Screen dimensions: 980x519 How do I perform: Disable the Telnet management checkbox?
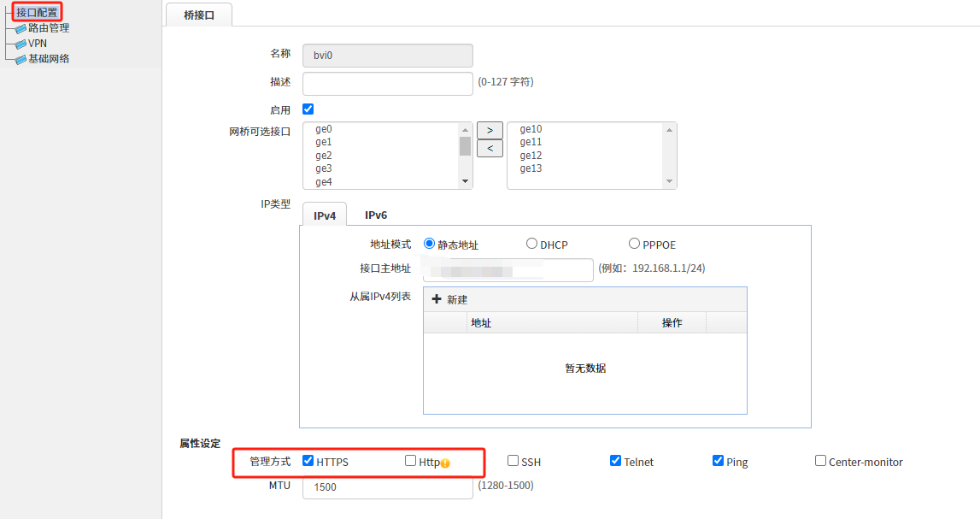616,461
